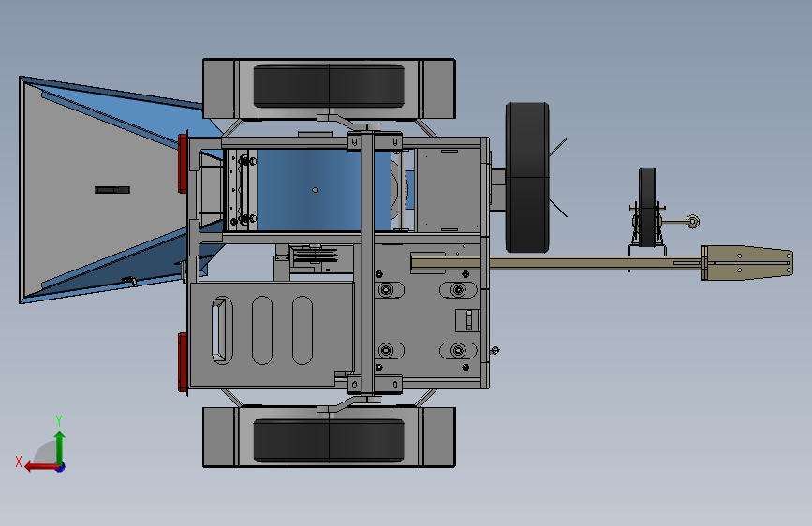Select the blue drum housing in the frame

[324, 189]
